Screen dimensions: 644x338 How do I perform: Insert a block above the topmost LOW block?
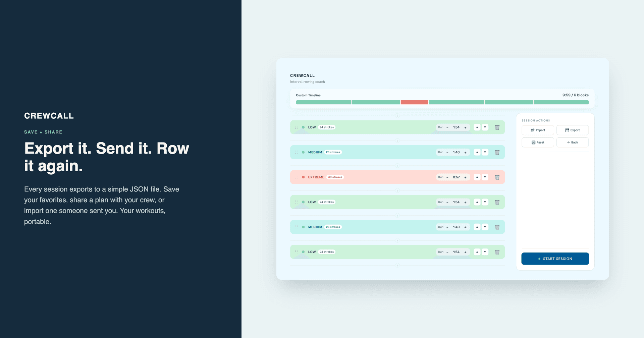tap(397, 116)
